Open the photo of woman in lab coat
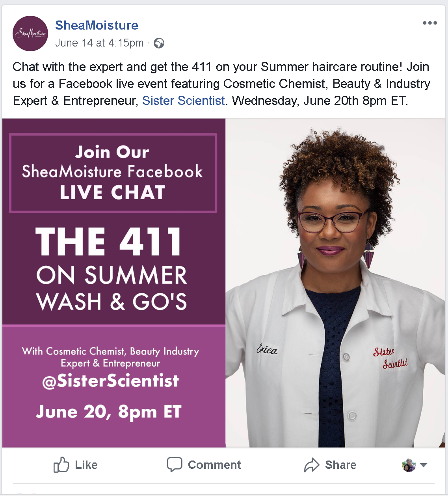 [x=335, y=283]
